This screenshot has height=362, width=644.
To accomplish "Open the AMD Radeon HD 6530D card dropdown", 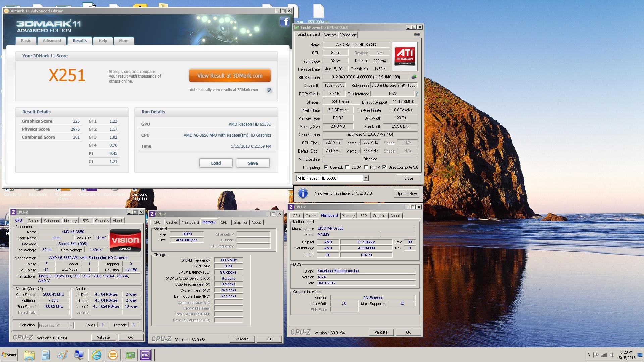I will pyautogui.click(x=366, y=178).
